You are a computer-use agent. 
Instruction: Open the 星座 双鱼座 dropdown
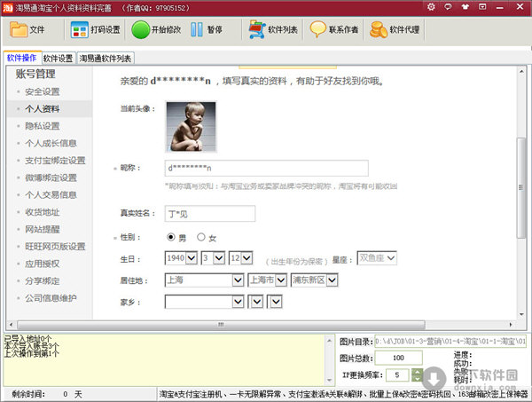coord(377,258)
